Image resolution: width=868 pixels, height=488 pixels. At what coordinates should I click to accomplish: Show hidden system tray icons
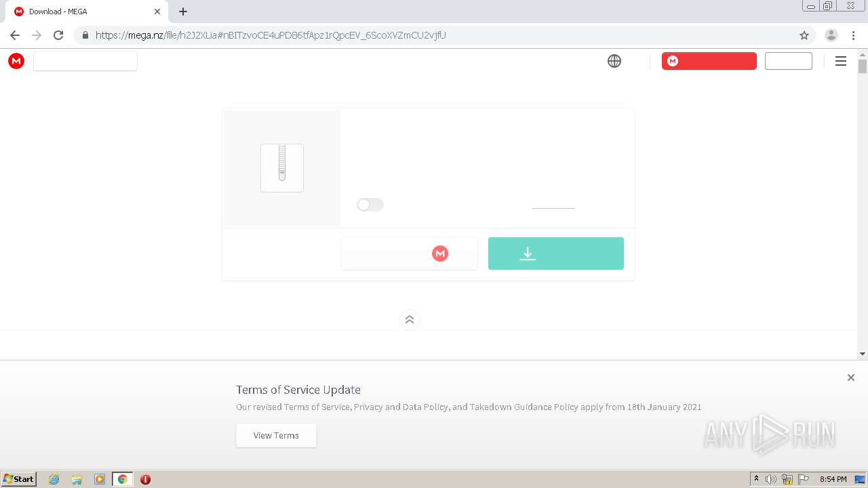pyautogui.click(x=757, y=479)
